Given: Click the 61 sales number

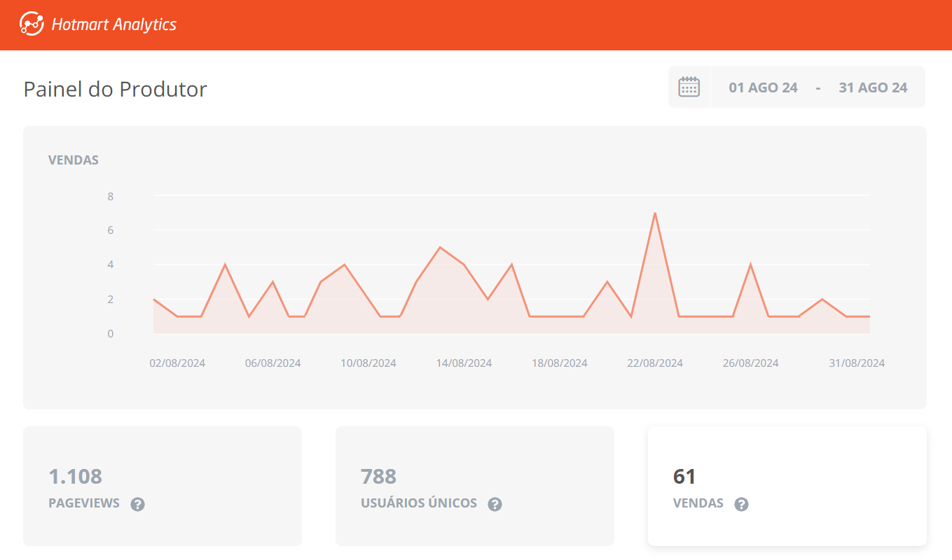Looking at the screenshot, I should (x=684, y=476).
